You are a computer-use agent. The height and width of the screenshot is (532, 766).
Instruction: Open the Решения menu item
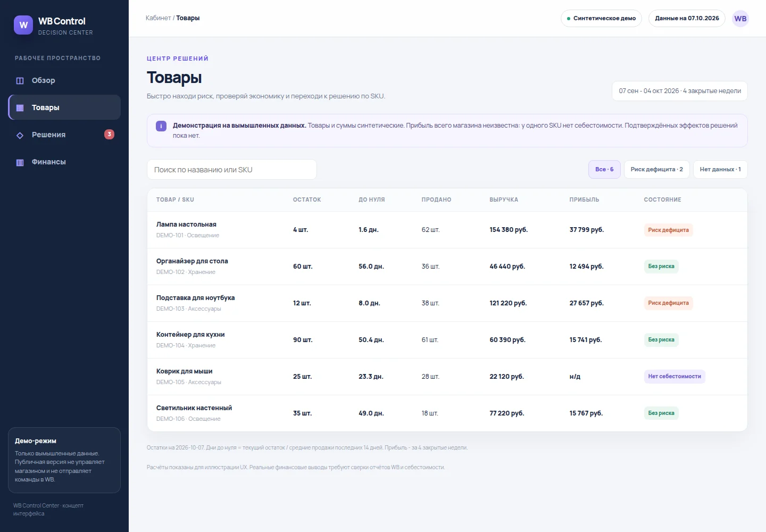tap(64, 135)
